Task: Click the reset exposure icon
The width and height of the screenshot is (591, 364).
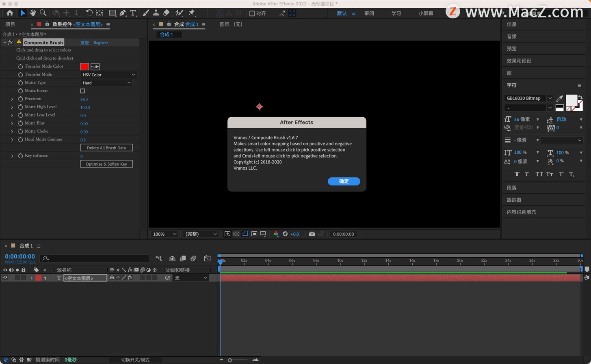Action: 285,234
